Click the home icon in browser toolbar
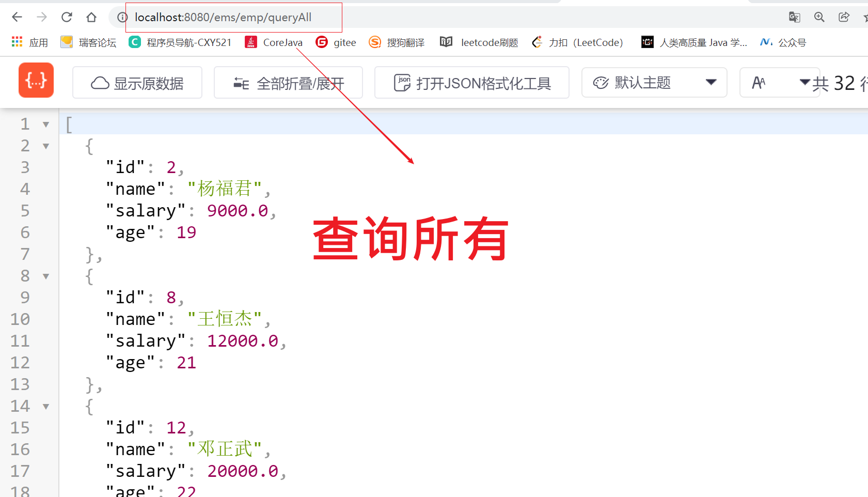Viewport: 868px width, 497px height. pyautogui.click(x=91, y=17)
